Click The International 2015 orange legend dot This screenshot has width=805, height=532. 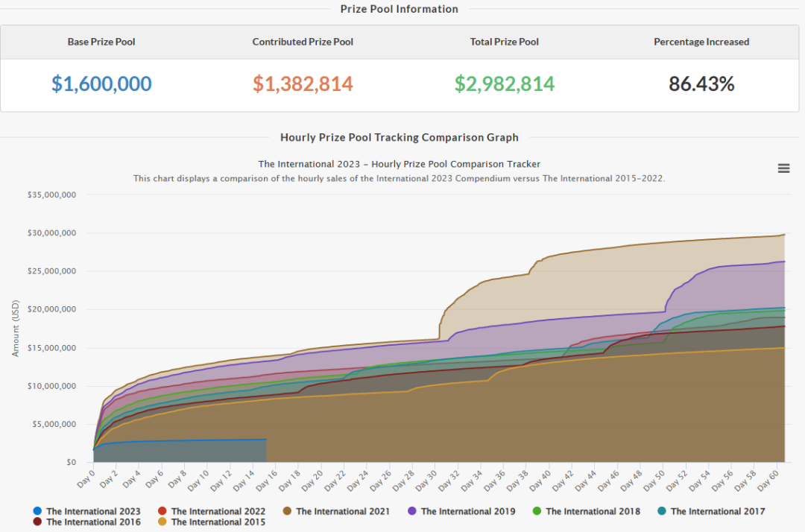pos(162,522)
